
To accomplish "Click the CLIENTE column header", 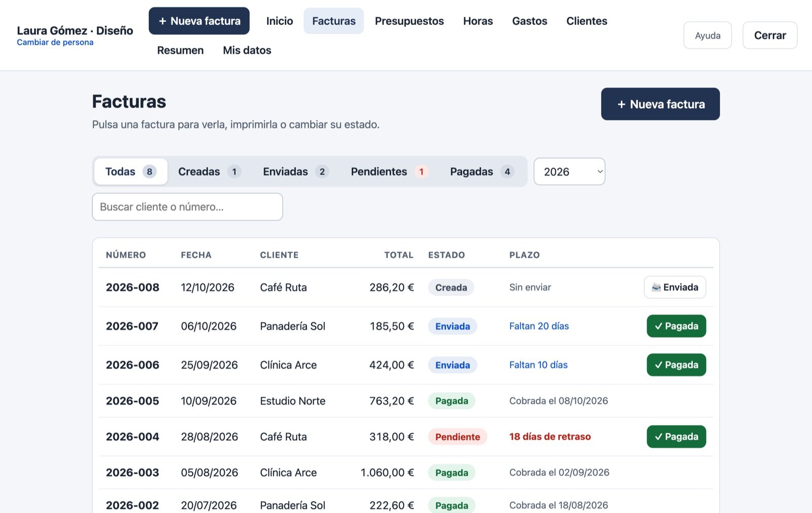I will coord(280,255).
